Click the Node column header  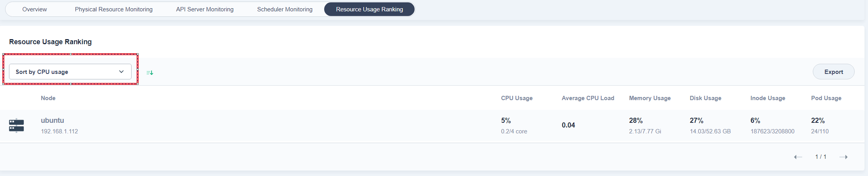coord(48,98)
